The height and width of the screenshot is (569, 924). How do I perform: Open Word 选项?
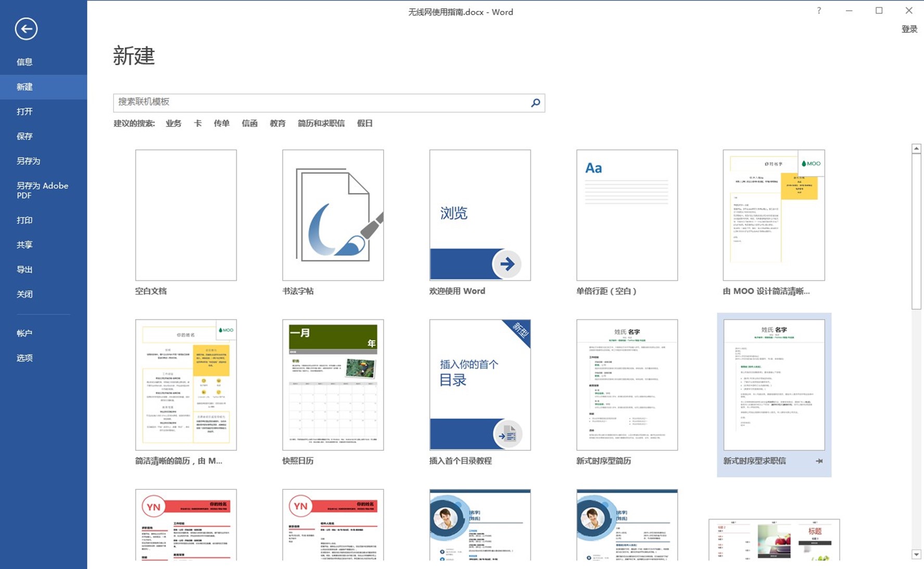pos(43,358)
